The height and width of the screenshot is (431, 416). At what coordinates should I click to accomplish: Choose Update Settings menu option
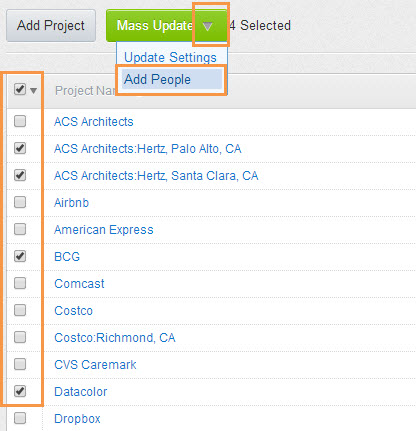(x=170, y=57)
